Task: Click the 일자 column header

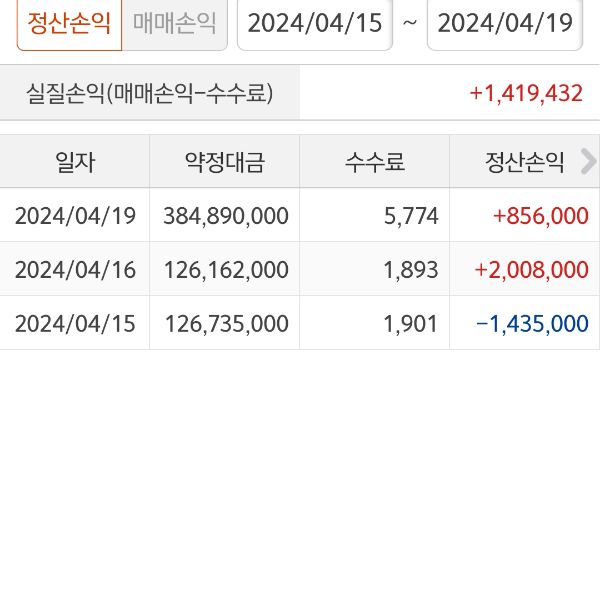Action: (75, 161)
